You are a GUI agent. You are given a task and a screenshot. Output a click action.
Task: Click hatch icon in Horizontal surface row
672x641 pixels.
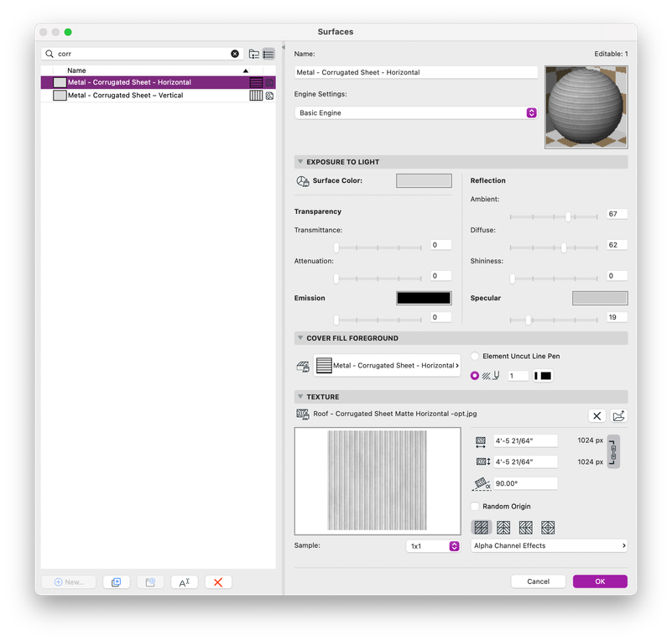click(x=256, y=82)
